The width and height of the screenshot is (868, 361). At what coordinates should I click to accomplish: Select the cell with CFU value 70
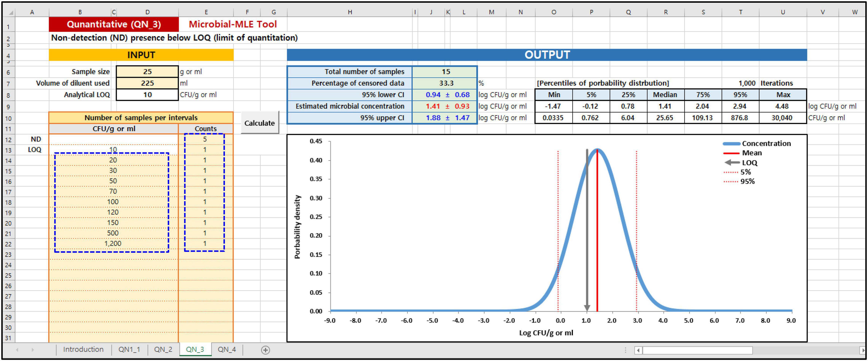coord(113,191)
